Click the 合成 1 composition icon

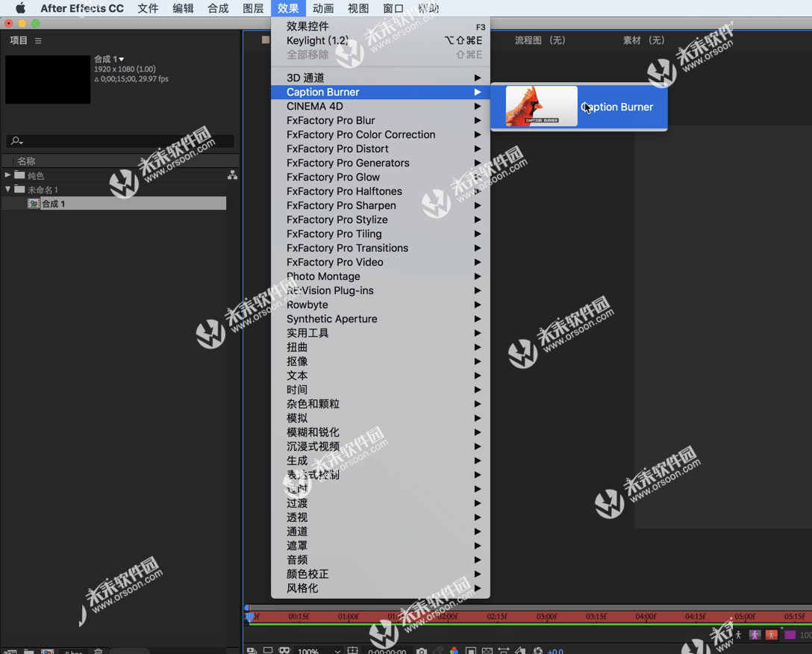[34, 204]
